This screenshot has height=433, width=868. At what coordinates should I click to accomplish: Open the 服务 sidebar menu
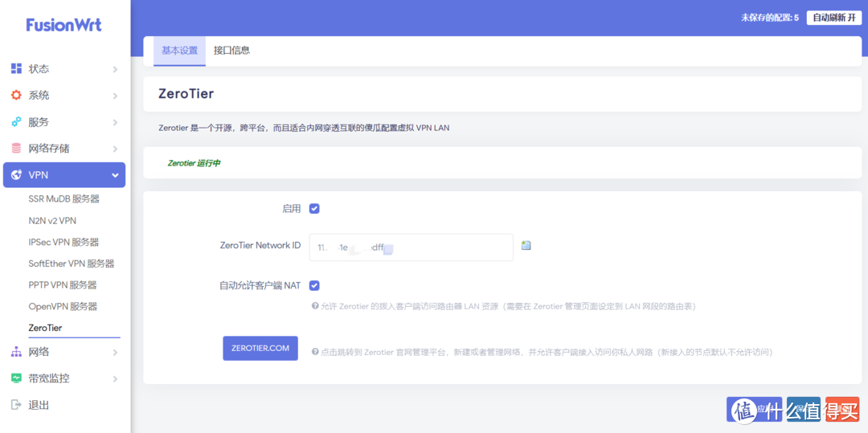click(64, 122)
